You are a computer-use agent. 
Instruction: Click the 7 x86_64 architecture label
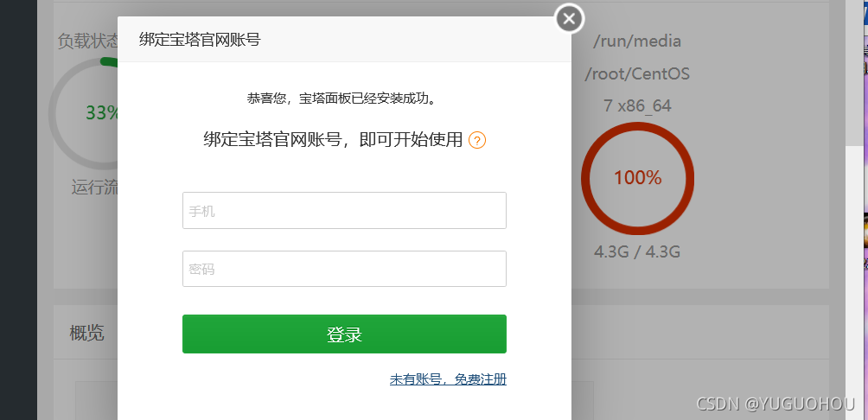pyautogui.click(x=637, y=105)
